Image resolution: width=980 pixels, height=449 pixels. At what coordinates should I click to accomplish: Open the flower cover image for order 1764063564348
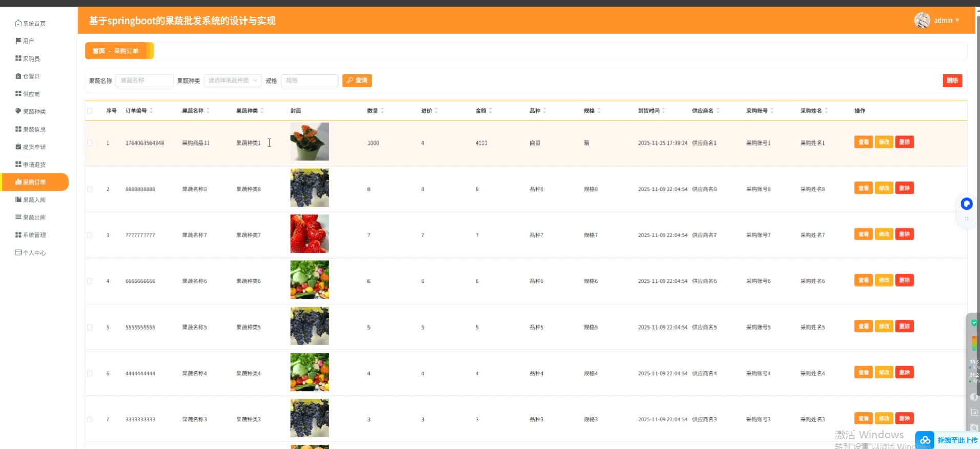[310, 141]
